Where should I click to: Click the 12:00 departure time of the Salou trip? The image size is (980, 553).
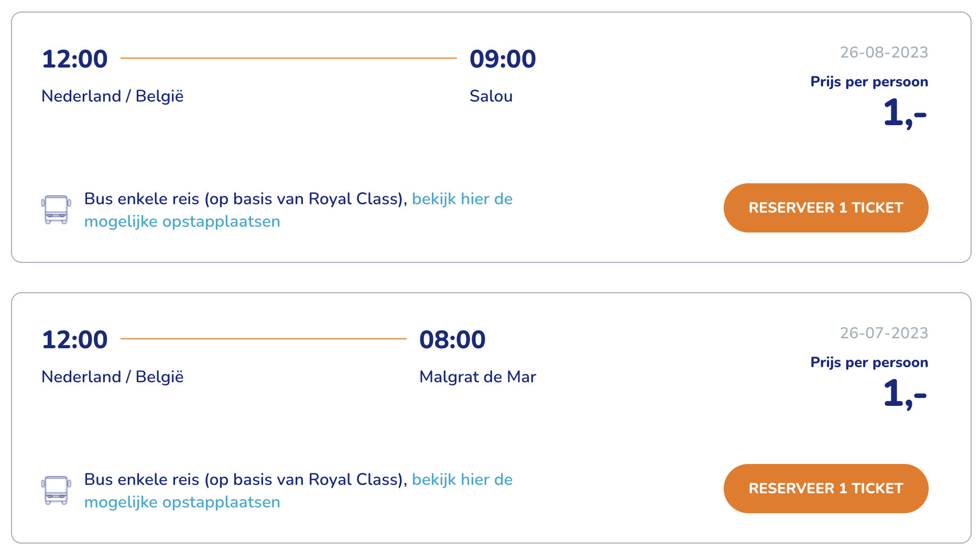[75, 59]
